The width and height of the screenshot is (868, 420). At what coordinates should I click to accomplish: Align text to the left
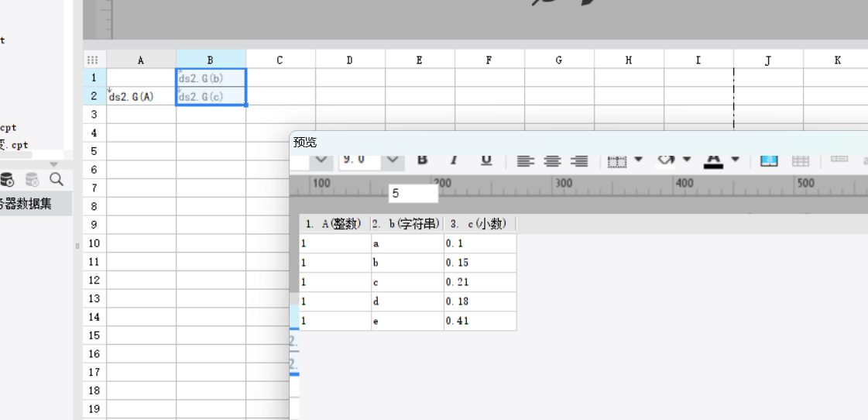click(x=526, y=160)
